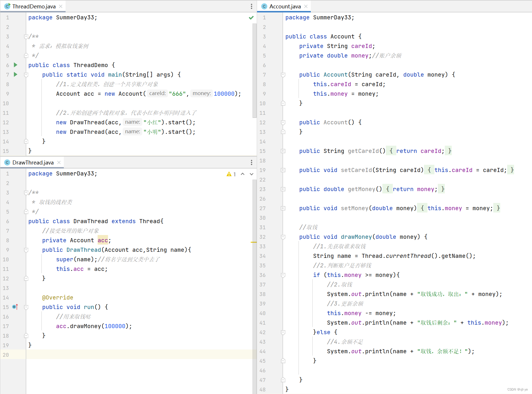This screenshot has height=394, width=532.
Task: Click the careId: parameter hint in ThreadDemo
Action: click(157, 93)
